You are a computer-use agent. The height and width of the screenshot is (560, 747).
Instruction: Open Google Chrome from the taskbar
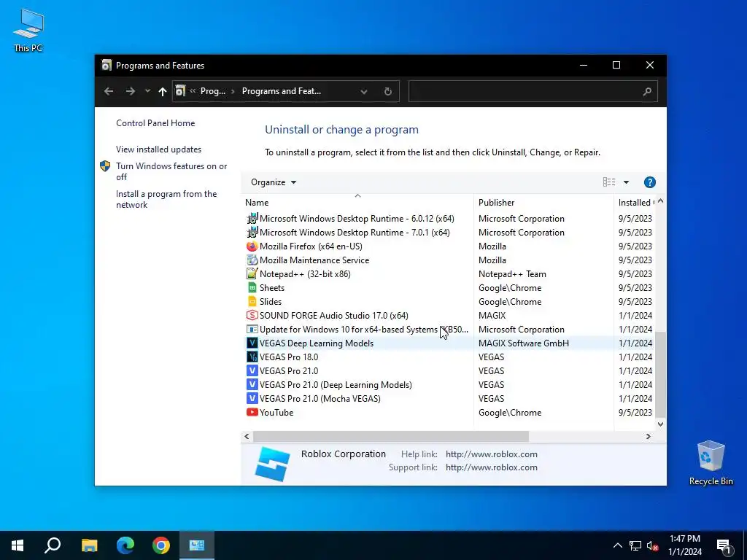coord(161,545)
